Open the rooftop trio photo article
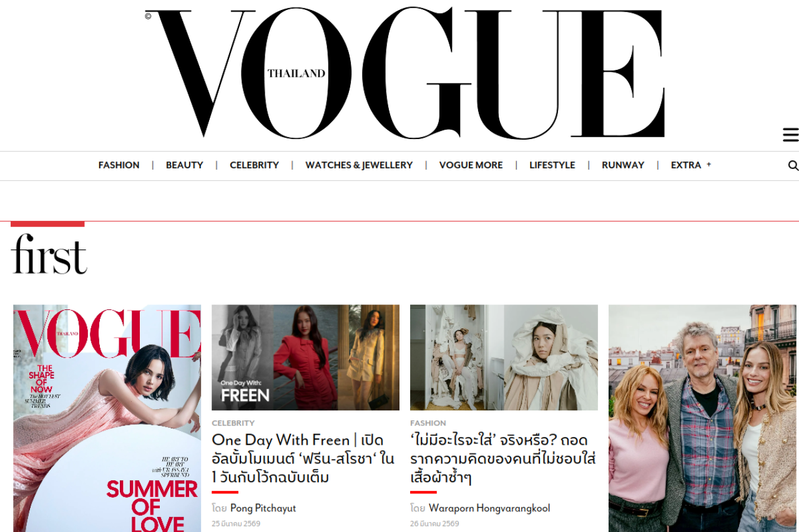The image size is (799, 532). pyautogui.click(x=702, y=418)
